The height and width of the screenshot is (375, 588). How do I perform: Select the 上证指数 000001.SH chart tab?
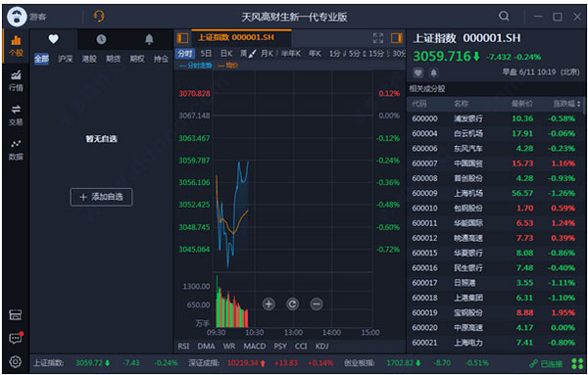(x=241, y=37)
